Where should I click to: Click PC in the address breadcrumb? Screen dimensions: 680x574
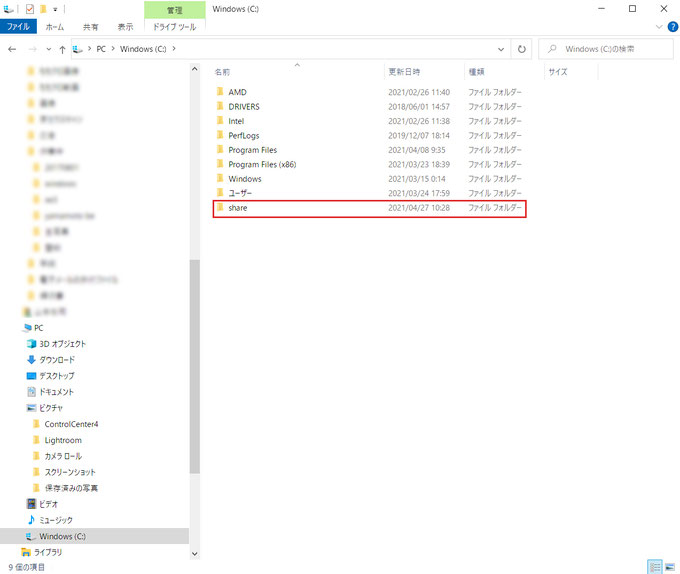click(x=101, y=49)
